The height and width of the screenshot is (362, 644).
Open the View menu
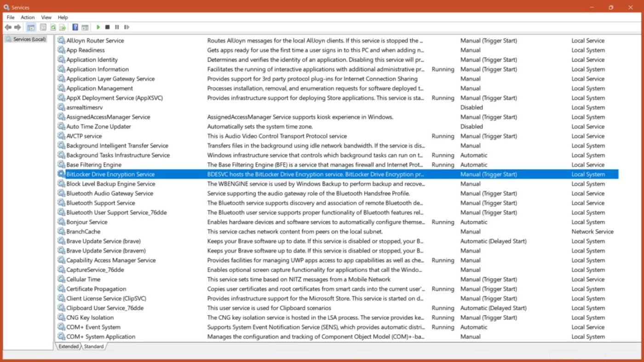[46, 17]
